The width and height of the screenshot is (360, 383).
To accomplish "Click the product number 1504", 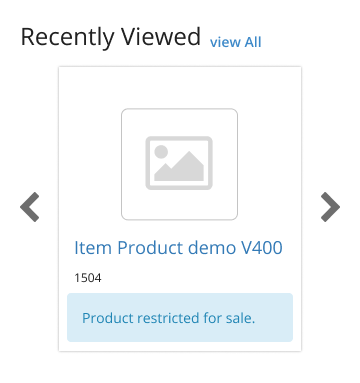I will (x=88, y=278).
